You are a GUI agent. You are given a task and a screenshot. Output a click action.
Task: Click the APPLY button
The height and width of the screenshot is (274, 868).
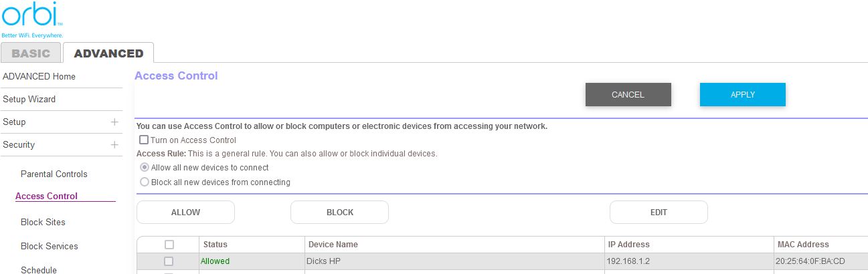(x=742, y=95)
